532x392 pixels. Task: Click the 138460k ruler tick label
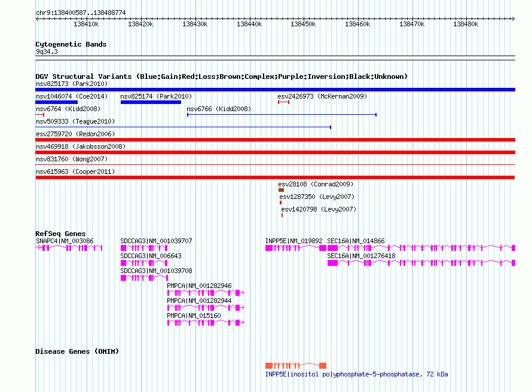click(x=357, y=24)
